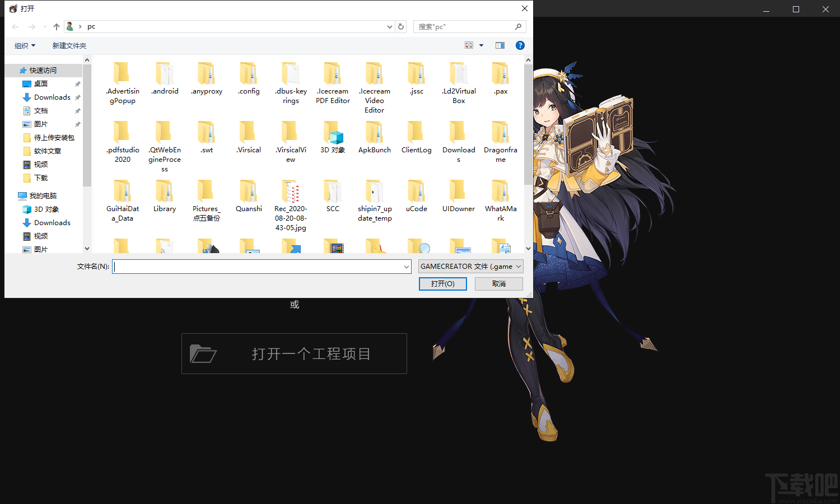
Task: Open the .AdvertisingPopup folder
Action: pos(123,83)
